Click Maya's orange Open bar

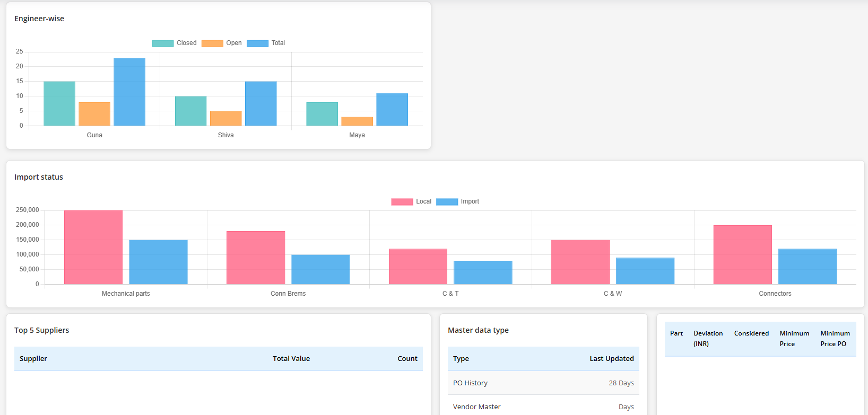[x=357, y=121]
